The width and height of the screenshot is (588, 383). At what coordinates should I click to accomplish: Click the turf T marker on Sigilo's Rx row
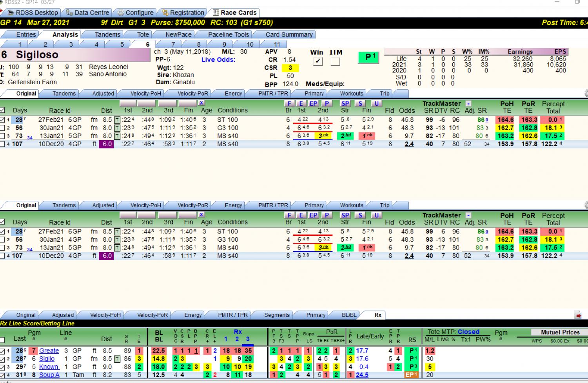coord(117,359)
